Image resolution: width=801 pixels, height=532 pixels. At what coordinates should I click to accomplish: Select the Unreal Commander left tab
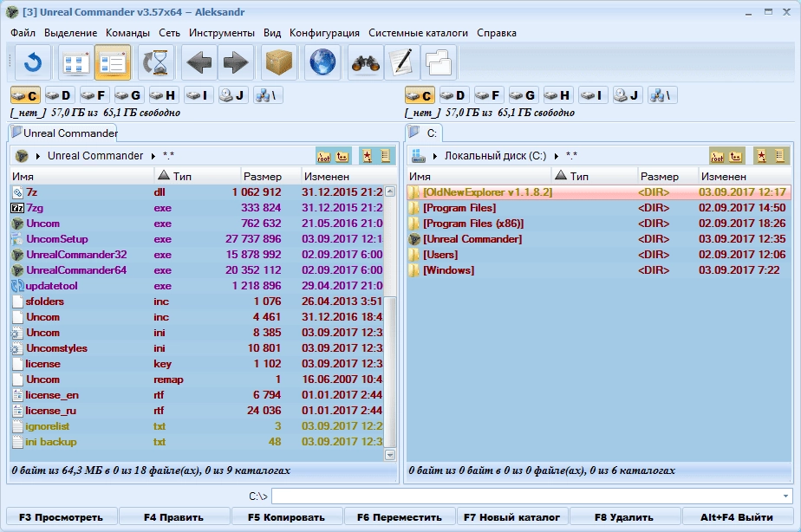click(63, 133)
